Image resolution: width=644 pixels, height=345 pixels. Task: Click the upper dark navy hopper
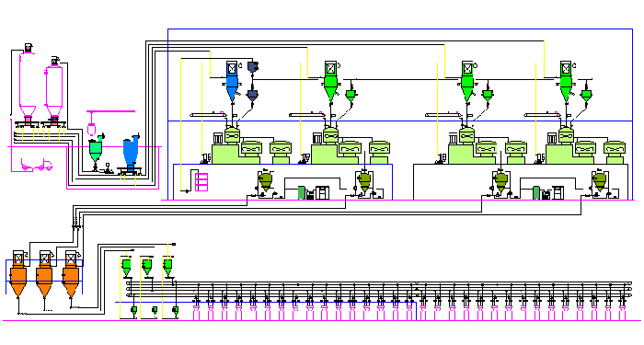[x=253, y=67]
